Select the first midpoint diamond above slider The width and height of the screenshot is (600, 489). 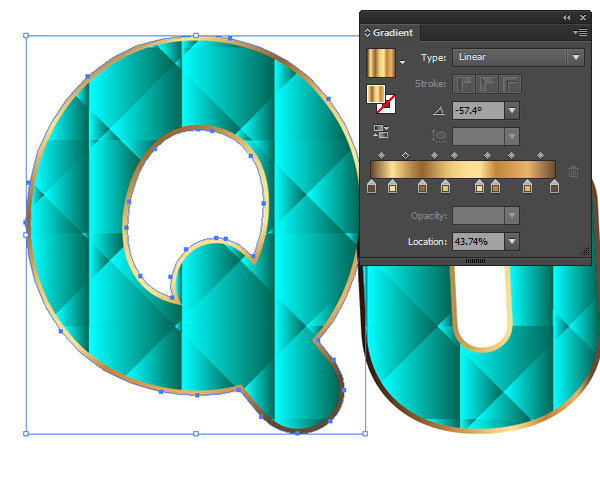(382, 155)
